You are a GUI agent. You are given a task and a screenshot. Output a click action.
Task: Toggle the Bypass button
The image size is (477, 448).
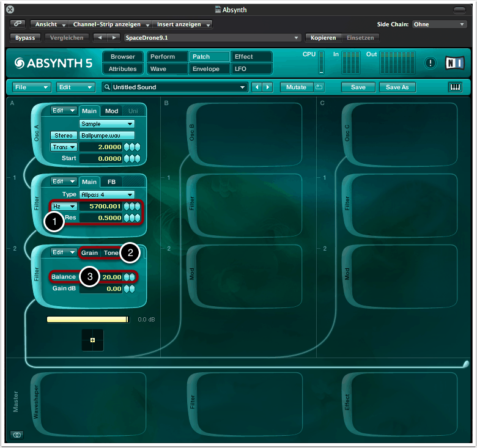point(25,38)
